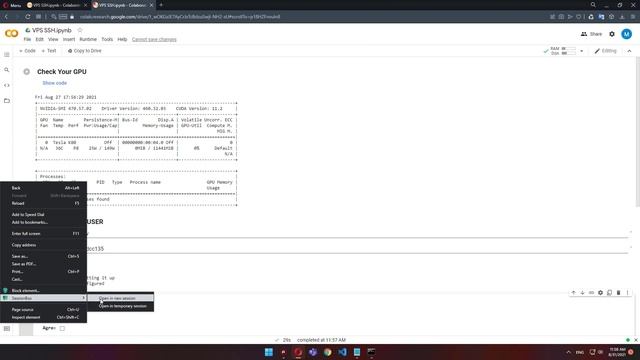Choose Page source in context menu
The width and height of the screenshot is (640, 360).
tap(44, 309)
